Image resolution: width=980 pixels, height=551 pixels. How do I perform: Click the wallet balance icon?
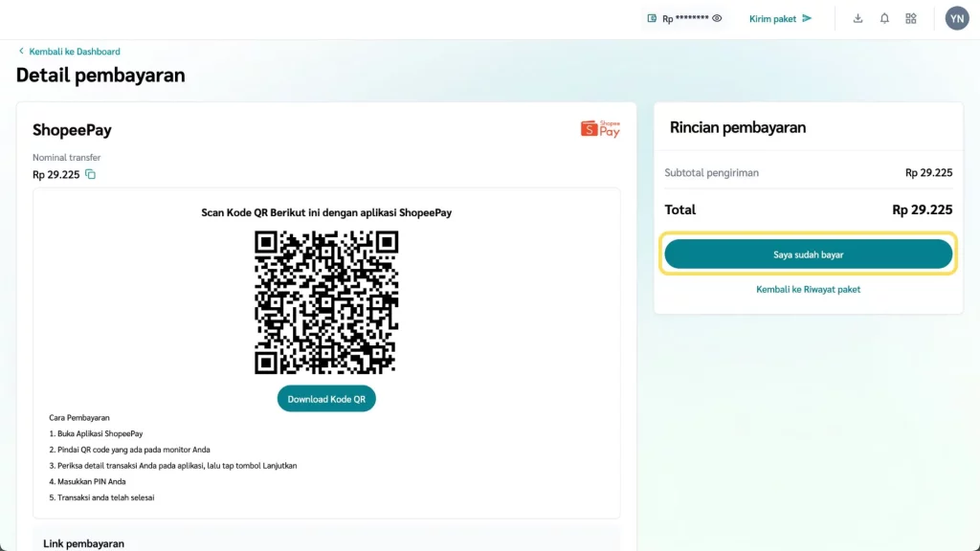pyautogui.click(x=652, y=18)
